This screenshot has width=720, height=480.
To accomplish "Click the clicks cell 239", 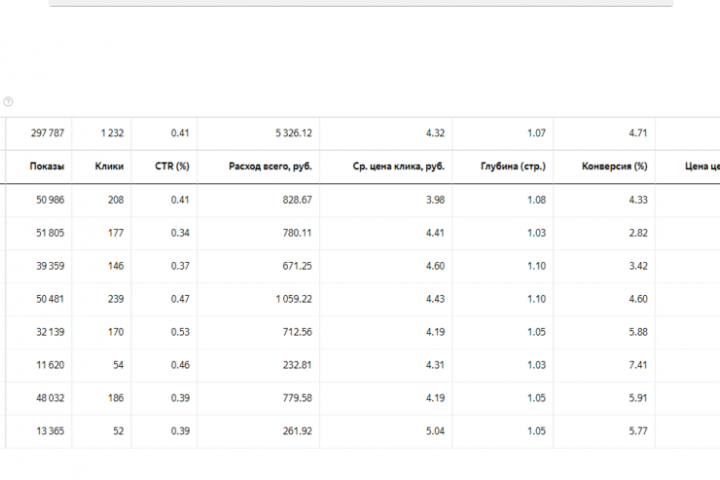I will (116, 299).
